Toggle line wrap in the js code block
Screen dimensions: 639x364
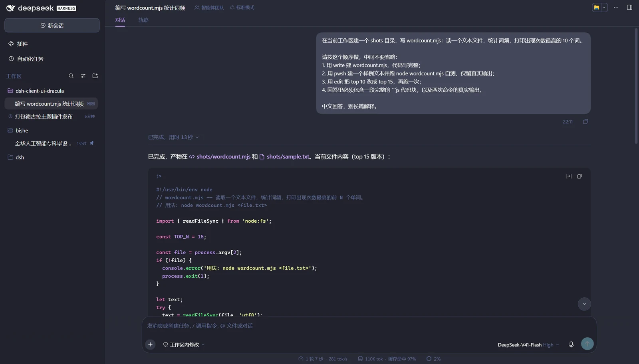[x=569, y=176]
